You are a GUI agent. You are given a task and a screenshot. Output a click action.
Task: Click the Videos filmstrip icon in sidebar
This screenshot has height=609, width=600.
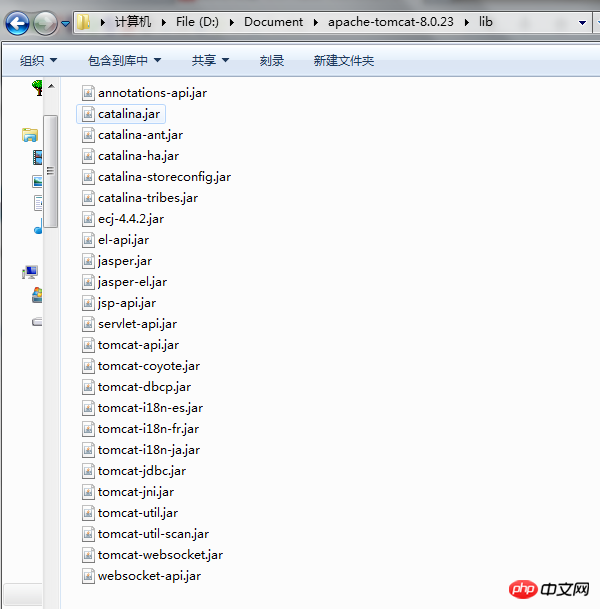point(37,157)
